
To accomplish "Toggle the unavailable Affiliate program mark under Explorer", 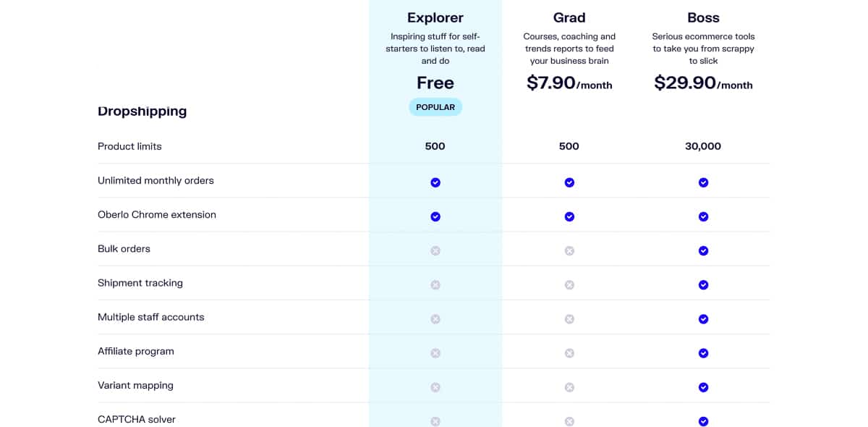I will (x=435, y=353).
